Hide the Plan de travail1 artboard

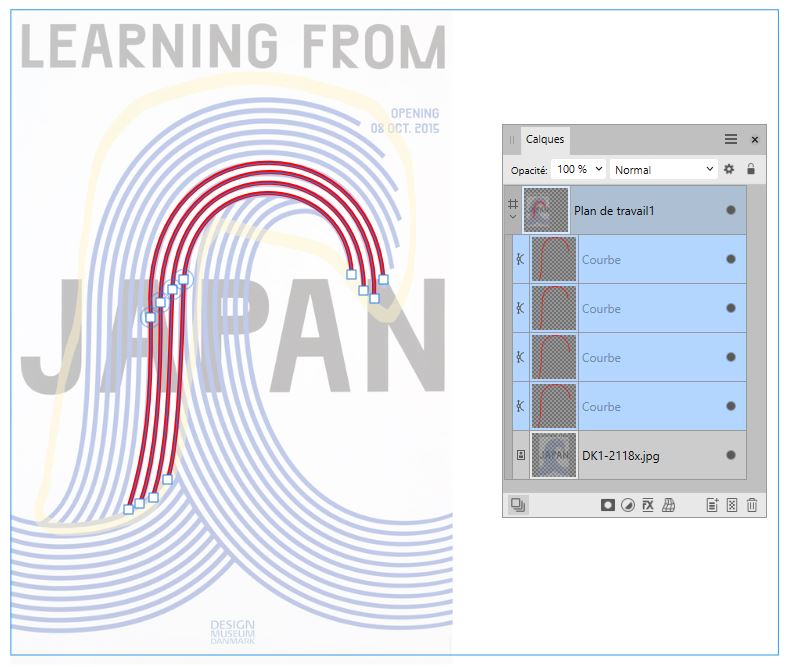pyautogui.click(x=730, y=210)
